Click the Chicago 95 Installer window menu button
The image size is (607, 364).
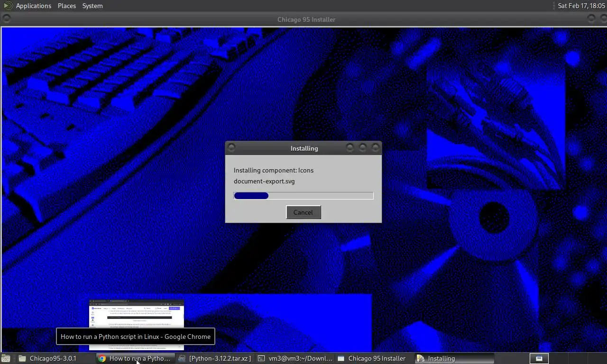coord(7,19)
